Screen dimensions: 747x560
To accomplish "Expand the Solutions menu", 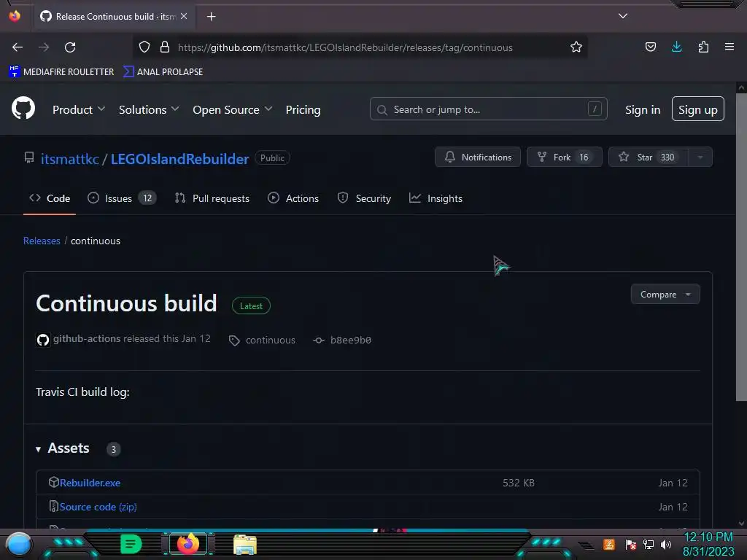I will [x=149, y=109].
